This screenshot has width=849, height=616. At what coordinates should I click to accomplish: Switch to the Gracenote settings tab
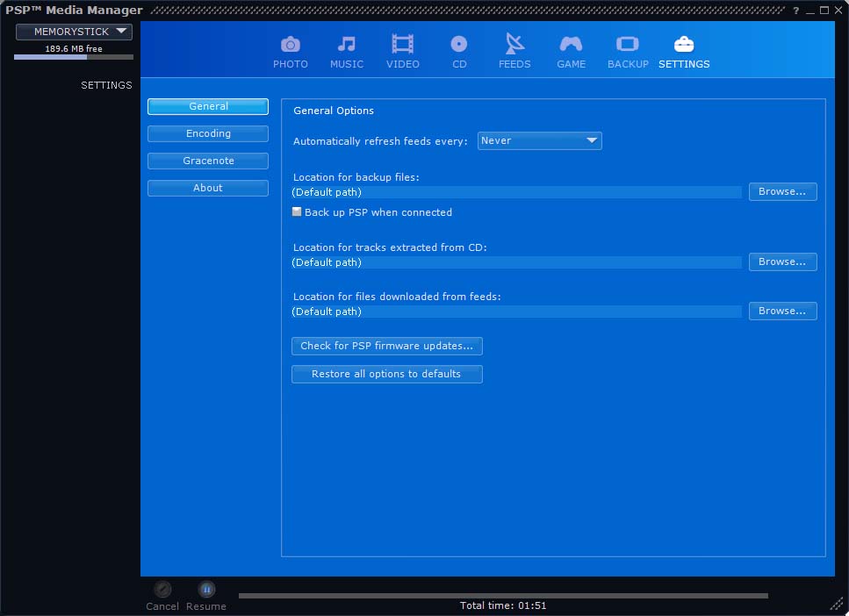[x=208, y=161]
